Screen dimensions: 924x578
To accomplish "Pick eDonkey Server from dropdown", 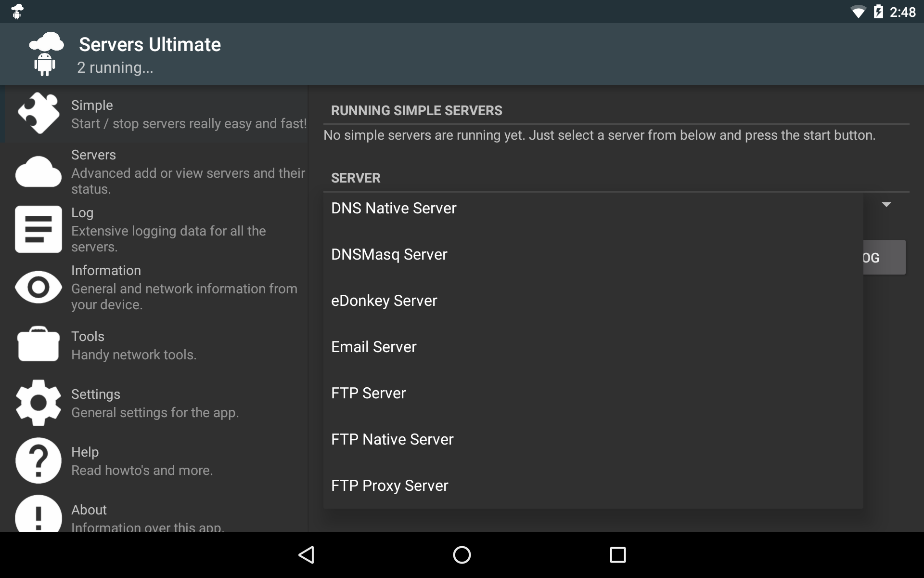I will tap(593, 301).
